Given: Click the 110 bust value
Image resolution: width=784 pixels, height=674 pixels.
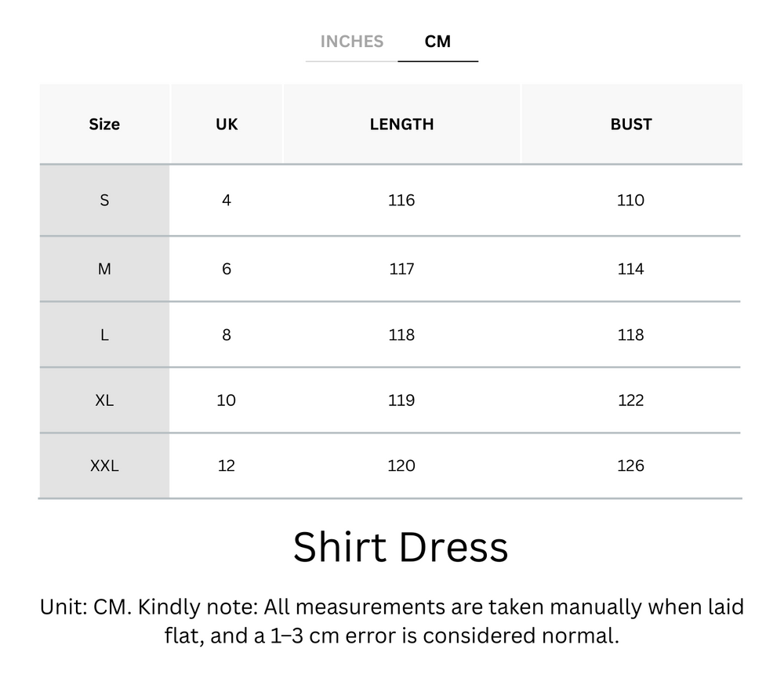Looking at the screenshot, I should [x=630, y=200].
